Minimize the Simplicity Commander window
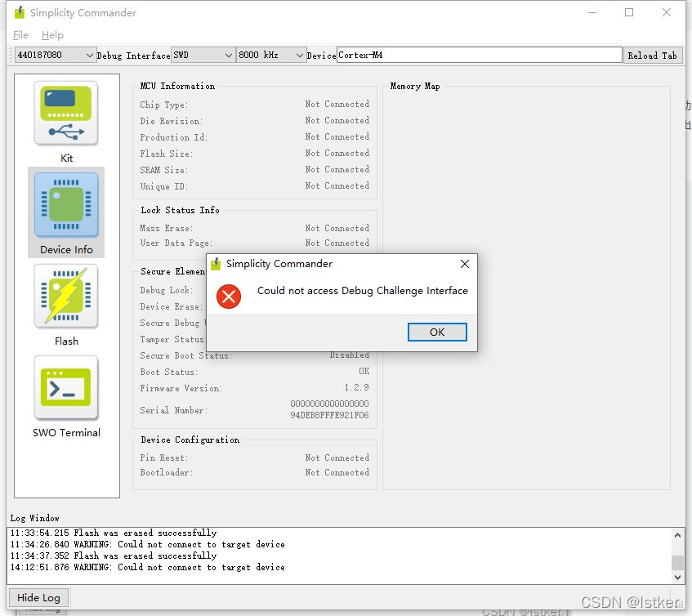 point(592,13)
